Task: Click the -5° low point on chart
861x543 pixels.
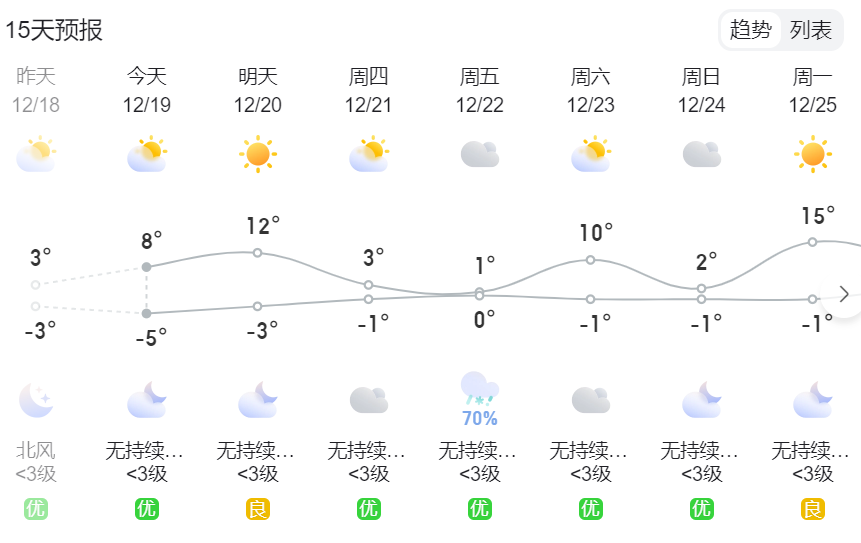Action: (147, 314)
